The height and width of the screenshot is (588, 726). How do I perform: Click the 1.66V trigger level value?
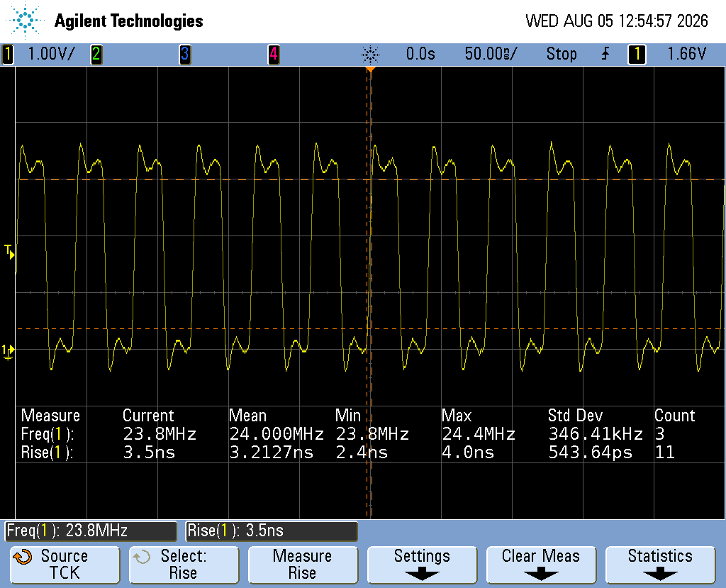tap(686, 54)
